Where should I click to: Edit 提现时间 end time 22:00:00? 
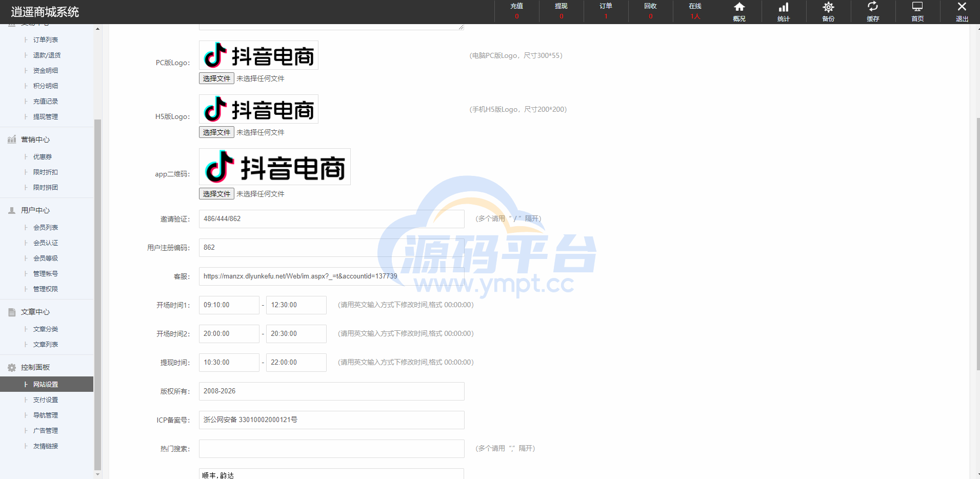[296, 363]
